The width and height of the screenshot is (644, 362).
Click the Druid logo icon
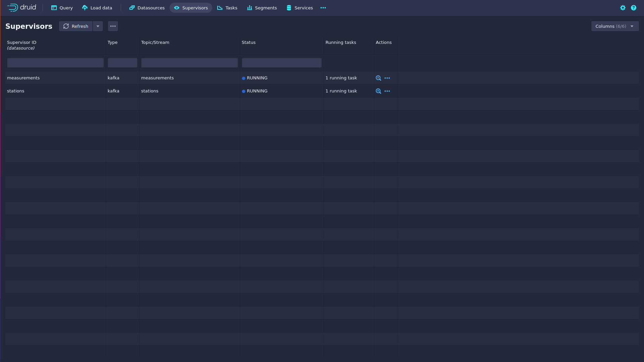tap(13, 7)
